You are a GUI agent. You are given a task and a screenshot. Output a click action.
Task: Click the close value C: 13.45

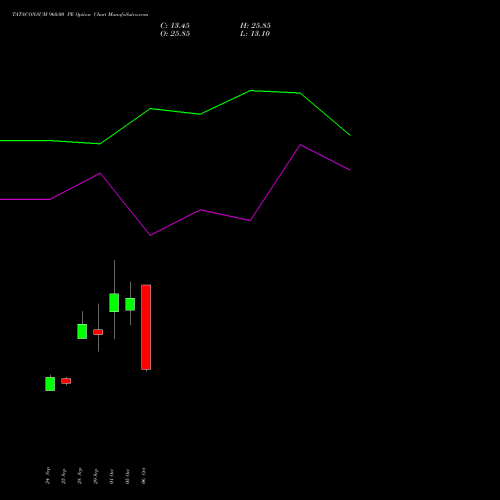175,26
